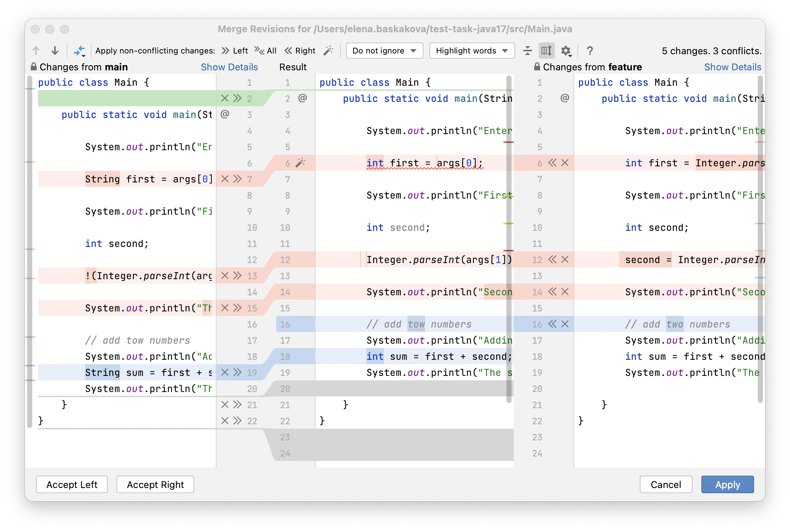Apply the 'String first' change from main
The width and height of the screenshot is (790, 532).
pos(237,179)
